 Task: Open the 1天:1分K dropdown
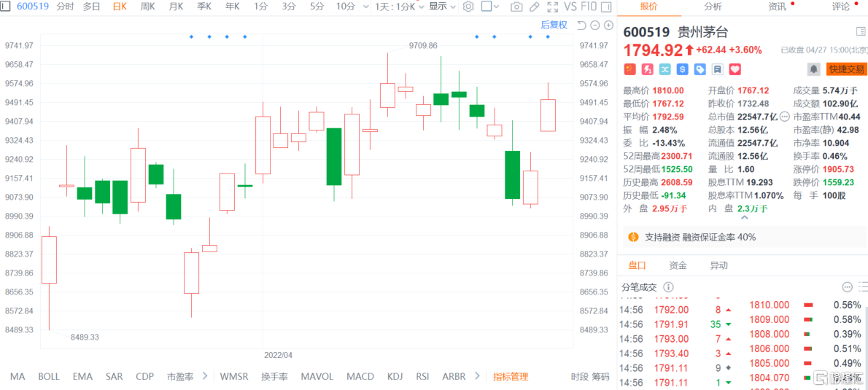[400, 7]
